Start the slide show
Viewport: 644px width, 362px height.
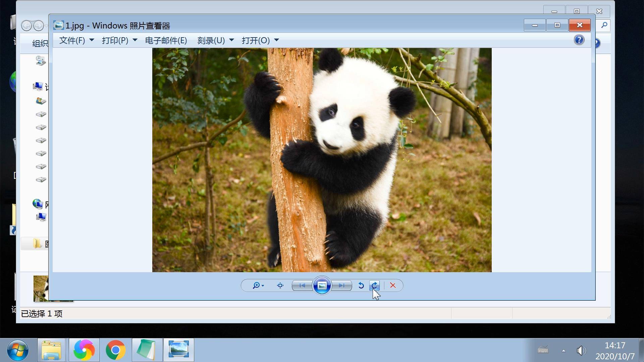point(322,286)
